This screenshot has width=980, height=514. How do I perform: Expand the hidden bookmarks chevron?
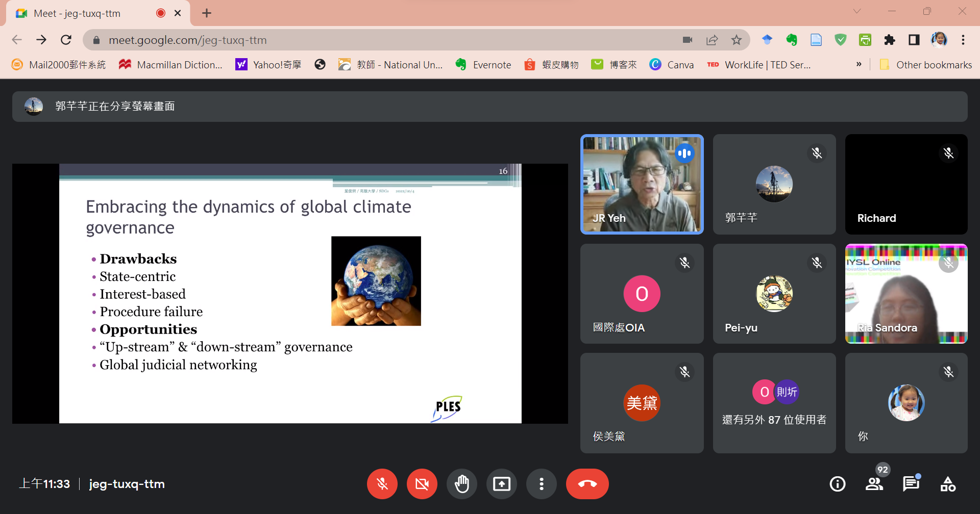click(x=859, y=64)
